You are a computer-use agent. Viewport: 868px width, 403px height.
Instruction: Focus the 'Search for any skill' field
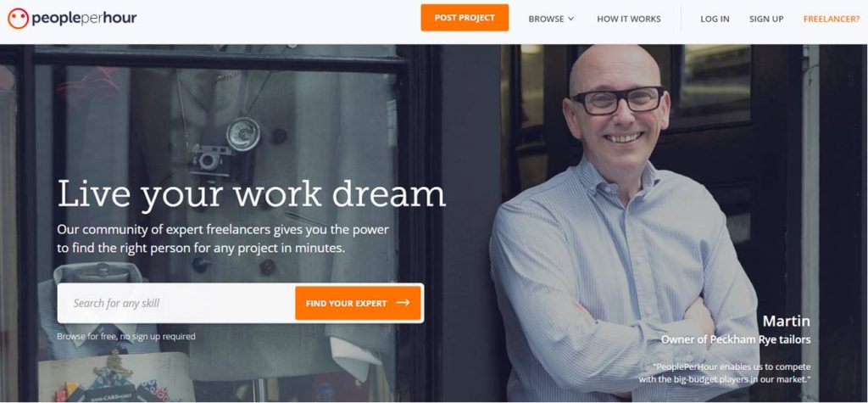[176, 303]
